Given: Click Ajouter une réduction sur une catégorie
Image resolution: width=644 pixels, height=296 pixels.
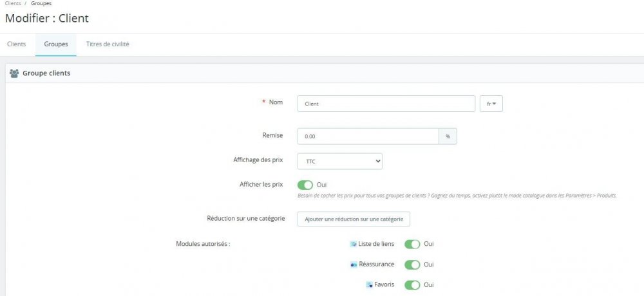Looking at the screenshot, I should [x=354, y=219].
